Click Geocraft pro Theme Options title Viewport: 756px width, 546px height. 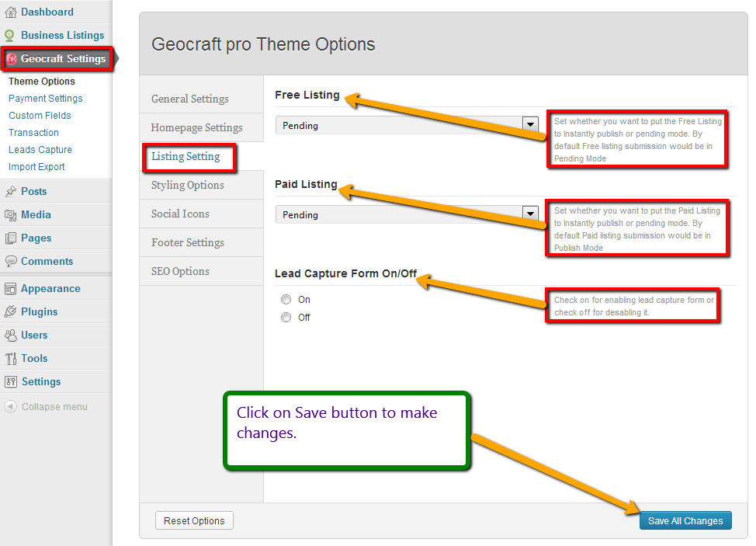tap(263, 44)
